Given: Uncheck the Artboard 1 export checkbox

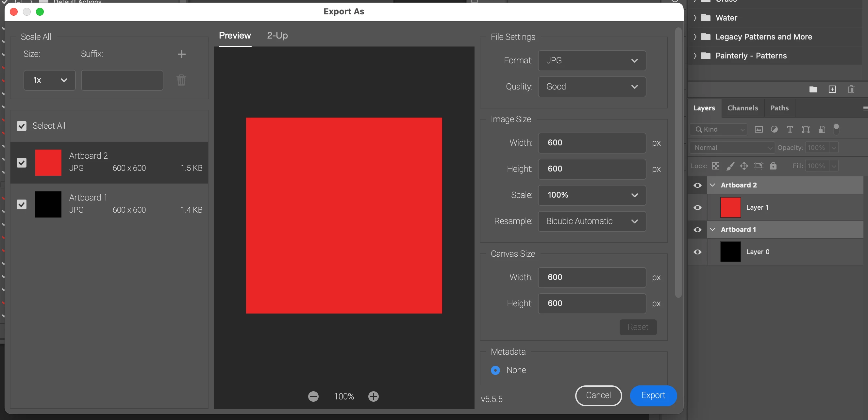Looking at the screenshot, I should [22, 204].
